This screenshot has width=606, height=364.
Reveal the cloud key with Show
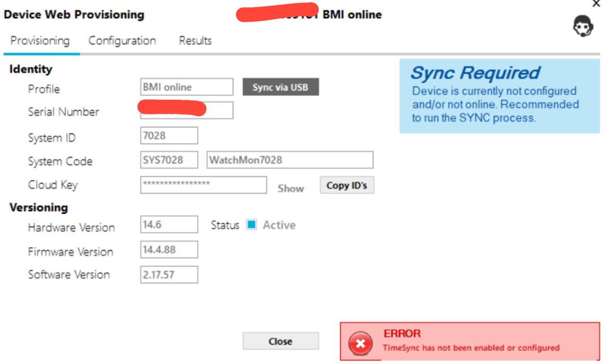tap(291, 188)
